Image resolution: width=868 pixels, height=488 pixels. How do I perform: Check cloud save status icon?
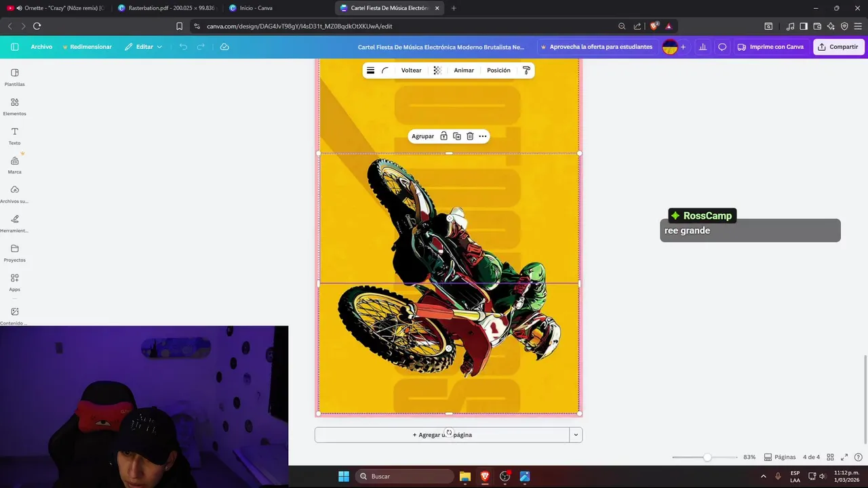coord(224,47)
